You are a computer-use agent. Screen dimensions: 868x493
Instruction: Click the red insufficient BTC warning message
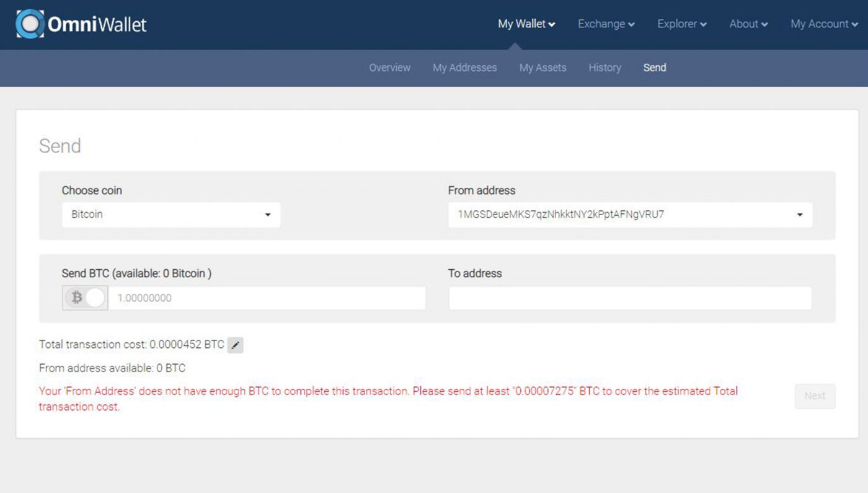pyautogui.click(x=388, y=399)
